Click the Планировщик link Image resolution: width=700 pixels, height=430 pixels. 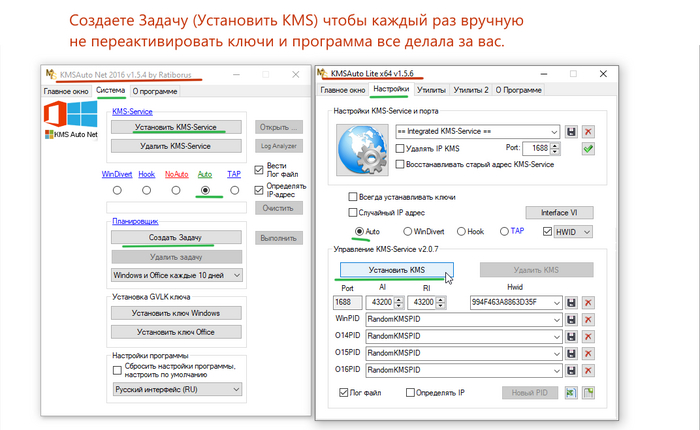point(135,221)
